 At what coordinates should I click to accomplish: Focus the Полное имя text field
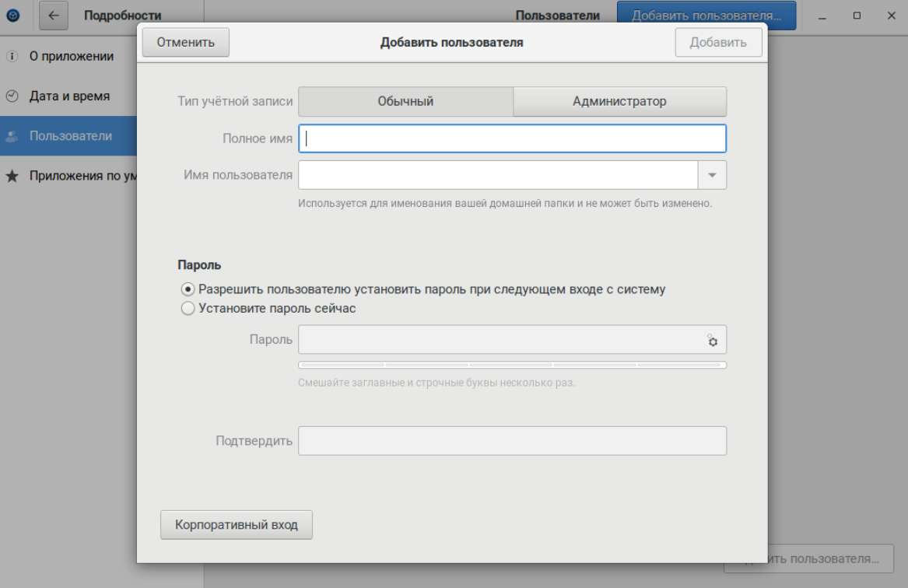click(512, 139)
